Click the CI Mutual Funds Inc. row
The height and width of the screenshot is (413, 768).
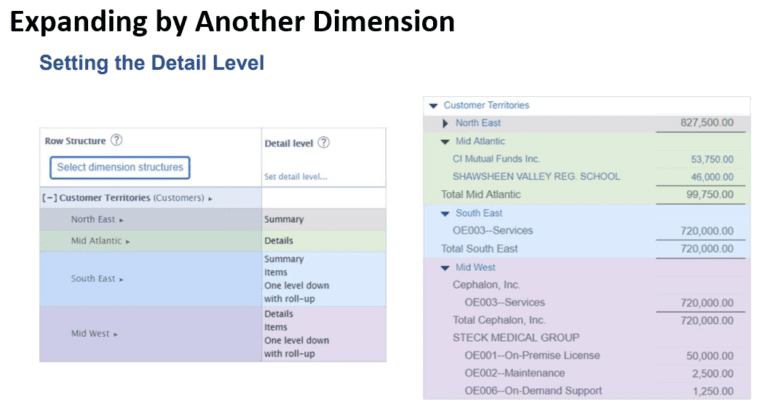[495, 159]
